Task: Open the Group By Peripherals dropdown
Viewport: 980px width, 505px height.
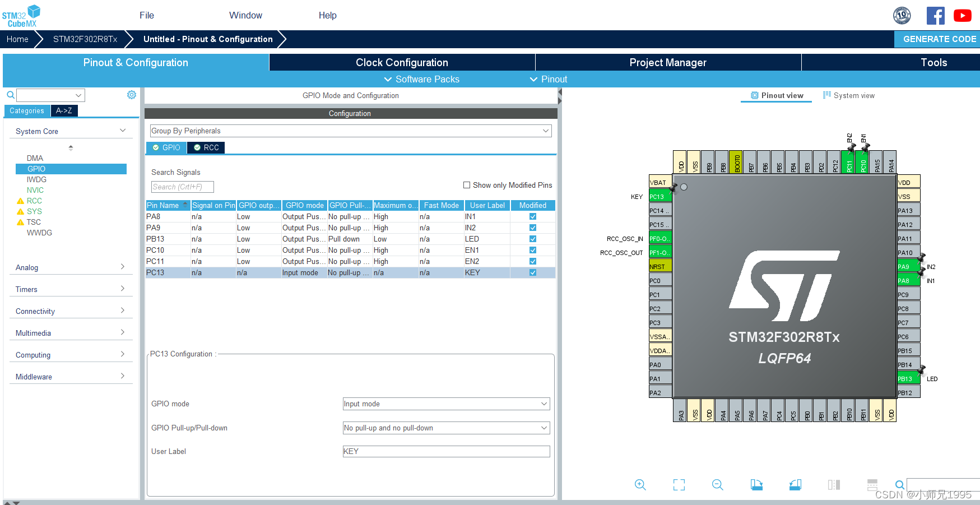Action: (x=351, y=131)
